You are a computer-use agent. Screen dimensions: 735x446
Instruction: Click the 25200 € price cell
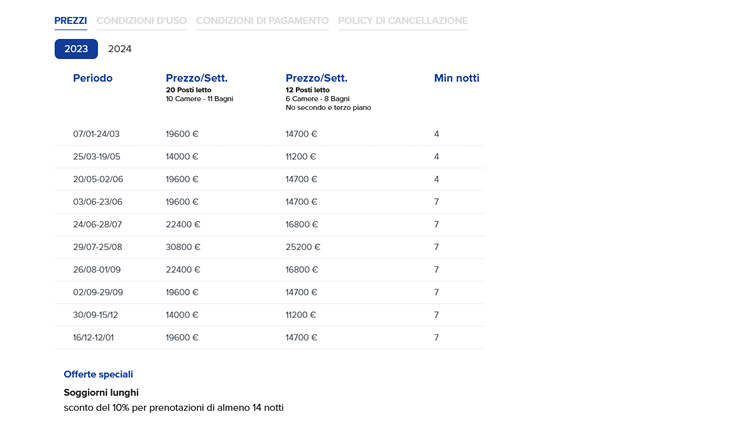click(x=303, y=247)
